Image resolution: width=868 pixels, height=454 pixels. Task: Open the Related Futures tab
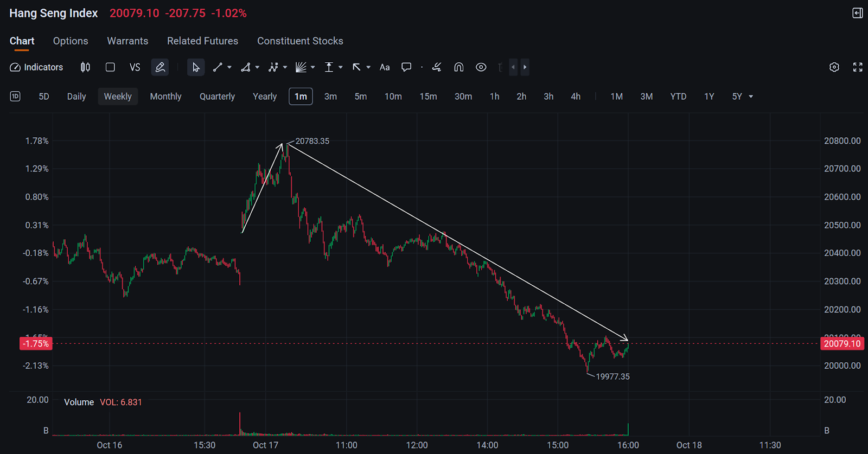(x=202, y=41)
